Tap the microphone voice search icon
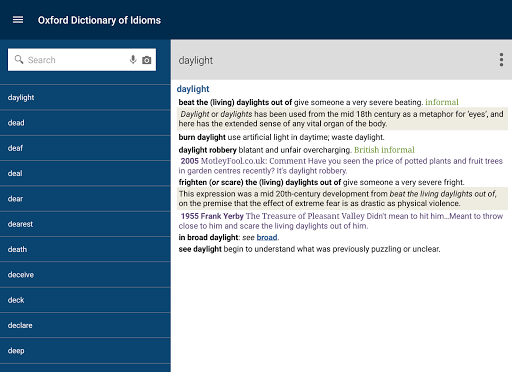 (133, 60)
